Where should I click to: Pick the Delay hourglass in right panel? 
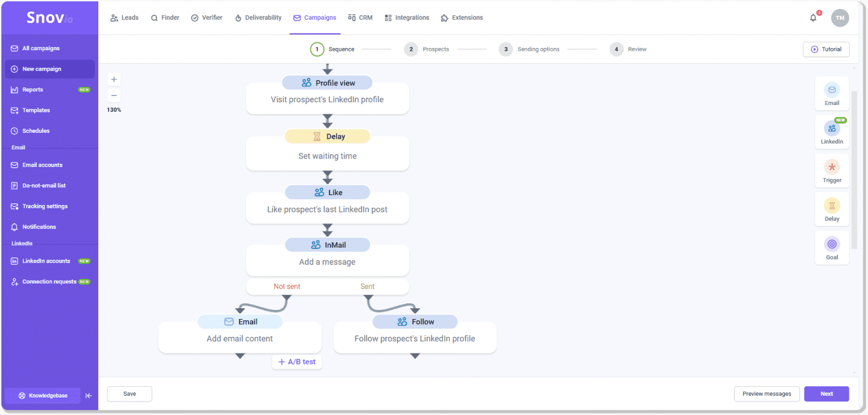click(x=831, y=209)
